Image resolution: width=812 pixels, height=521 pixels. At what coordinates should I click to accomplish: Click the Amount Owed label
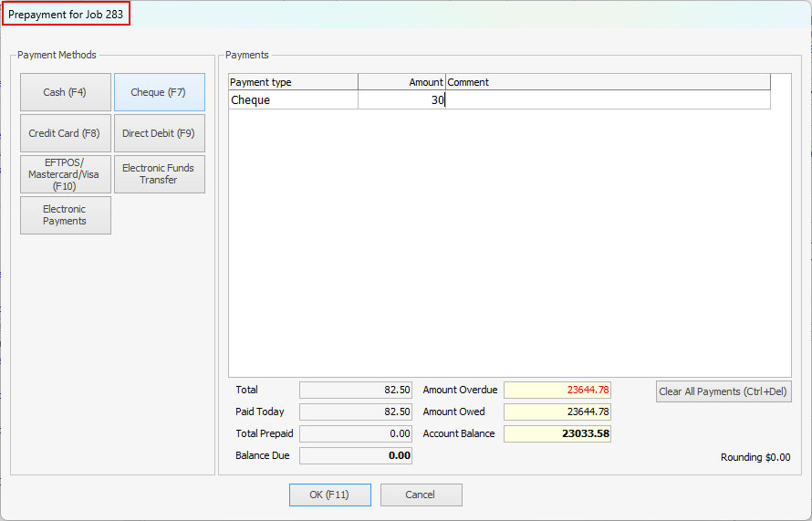click(453, 412)
